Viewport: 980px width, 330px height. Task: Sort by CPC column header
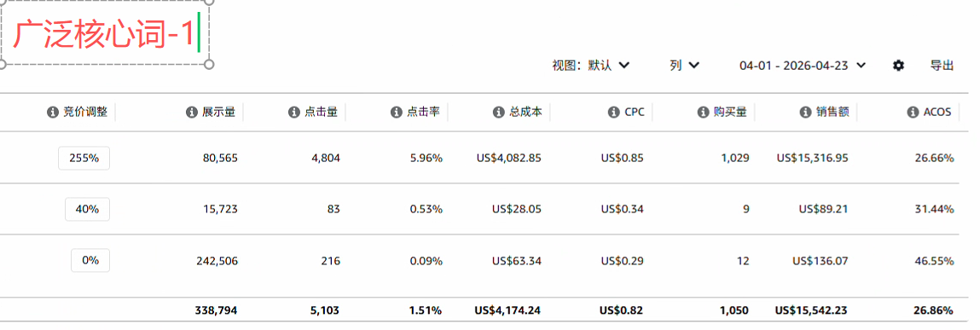(634, 112)
